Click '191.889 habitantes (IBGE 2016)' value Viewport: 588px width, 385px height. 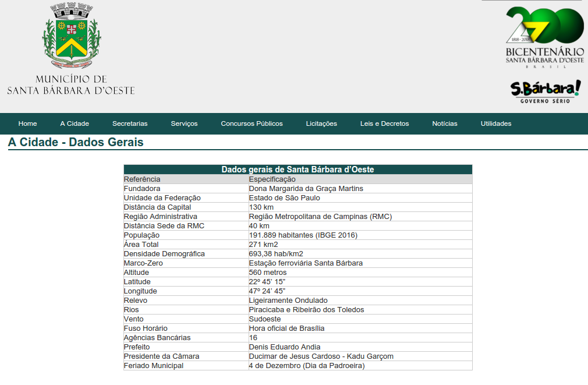303,235
